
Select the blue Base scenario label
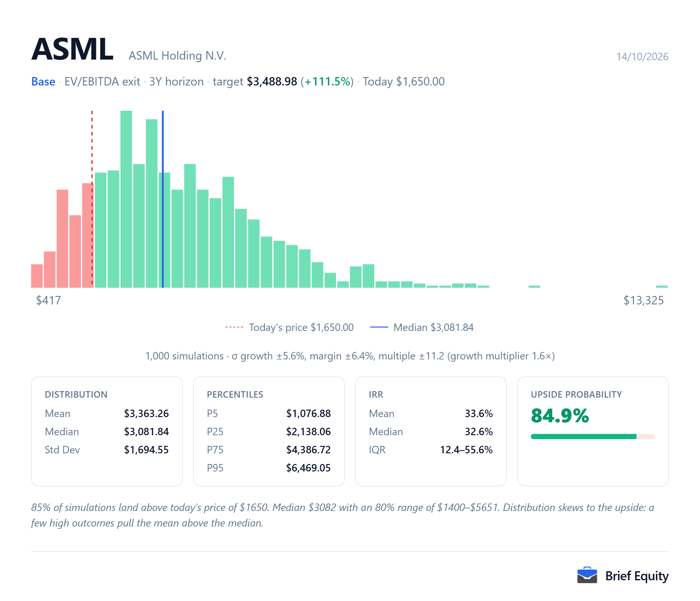[x=43, y=81]
